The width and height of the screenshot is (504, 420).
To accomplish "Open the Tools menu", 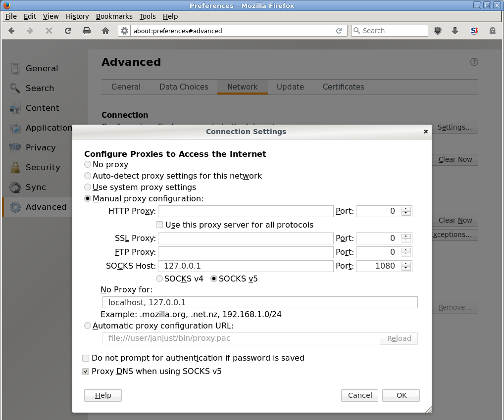I will click(x=148, y=16).
